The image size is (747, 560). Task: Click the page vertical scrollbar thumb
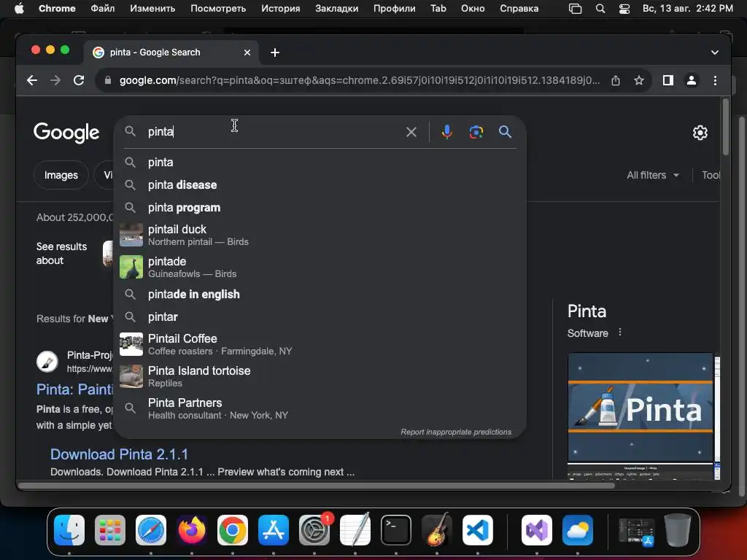pyautogui.click(x=725, y=126)
